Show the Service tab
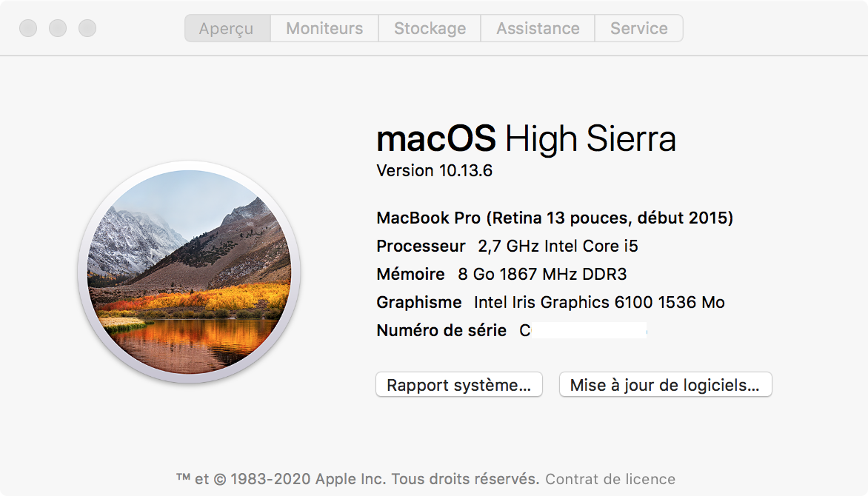This screenshot has height=496, width=868. [x=638, y=29]
